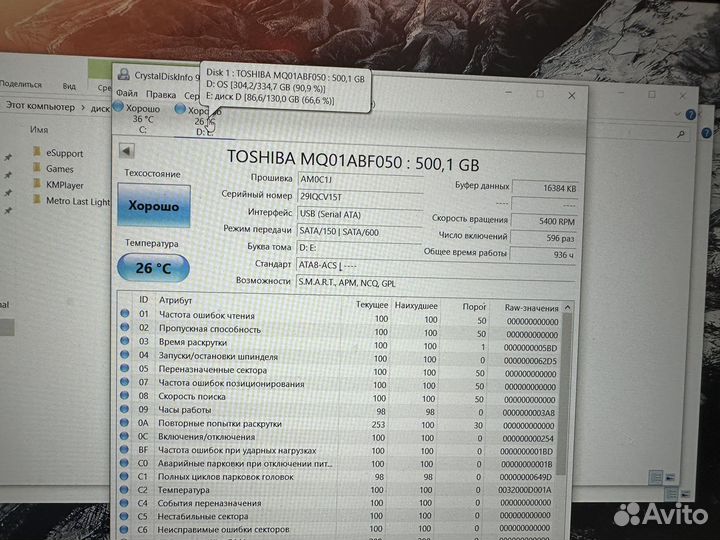Open the Metro Last Light folder
Screen dimensions: 720x540
click(x=77, y=201)
